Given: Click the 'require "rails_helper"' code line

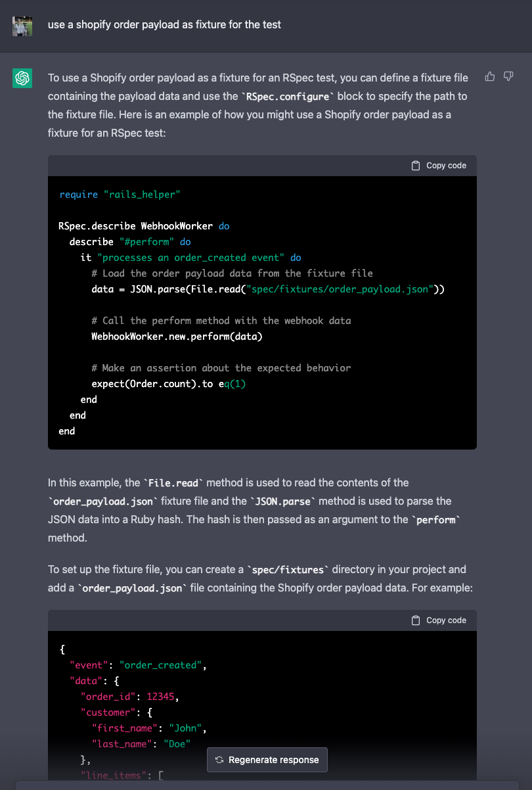Looking at the screenshot, I should tap(120, 195).
